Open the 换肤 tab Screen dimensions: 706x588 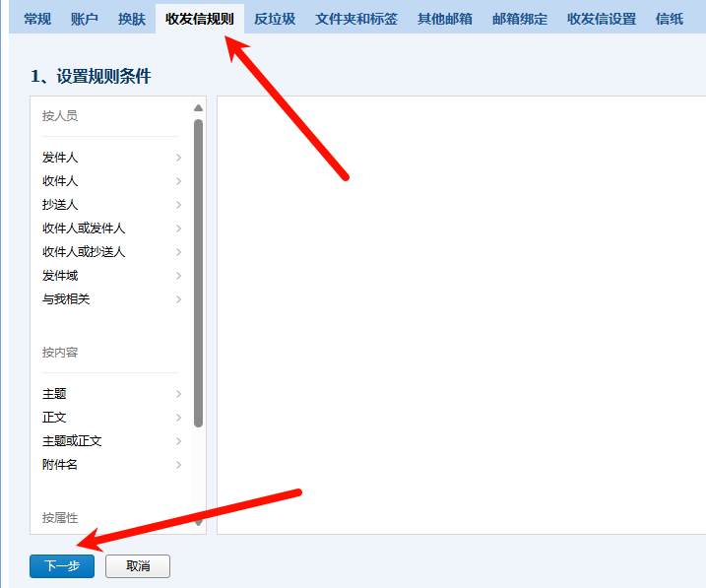[132, 19]
